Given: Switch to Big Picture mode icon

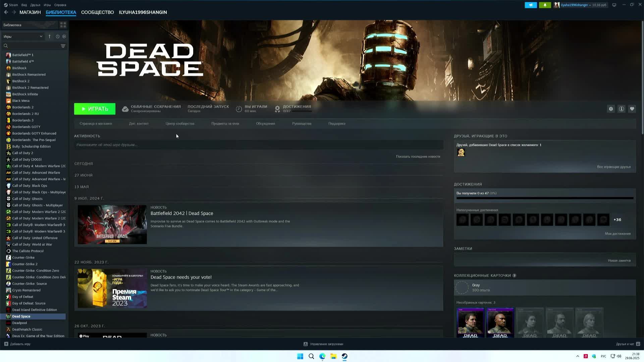Looking at the screenshot, I should [614, 5].
